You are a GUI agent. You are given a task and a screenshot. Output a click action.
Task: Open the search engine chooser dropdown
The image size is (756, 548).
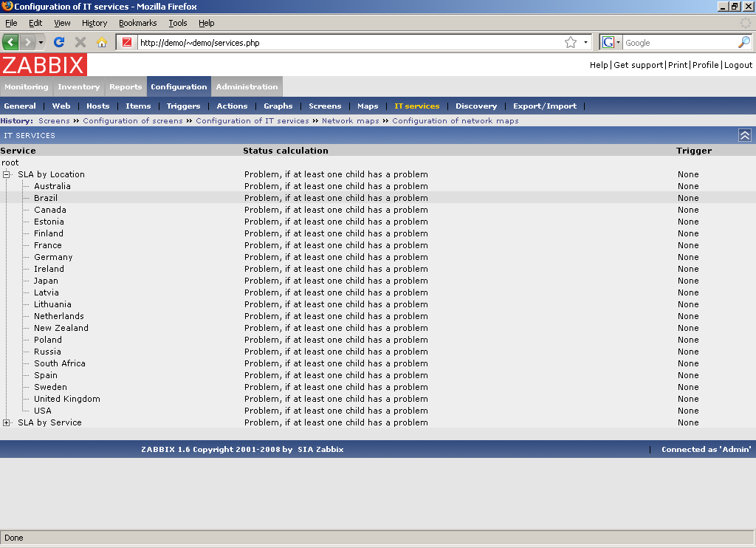tap(618, 42)
